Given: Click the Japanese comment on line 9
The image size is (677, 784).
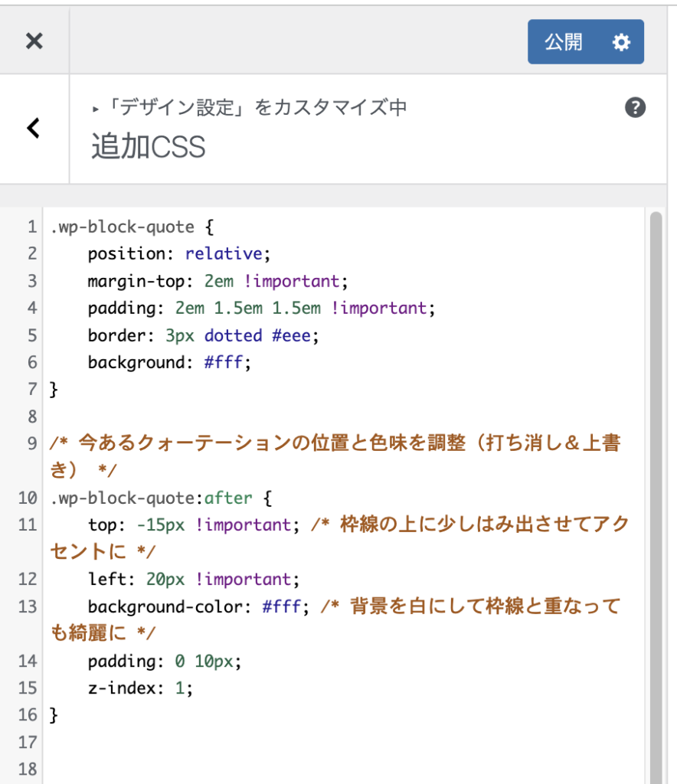Looking at the screenshot, I should pos(329,444).
